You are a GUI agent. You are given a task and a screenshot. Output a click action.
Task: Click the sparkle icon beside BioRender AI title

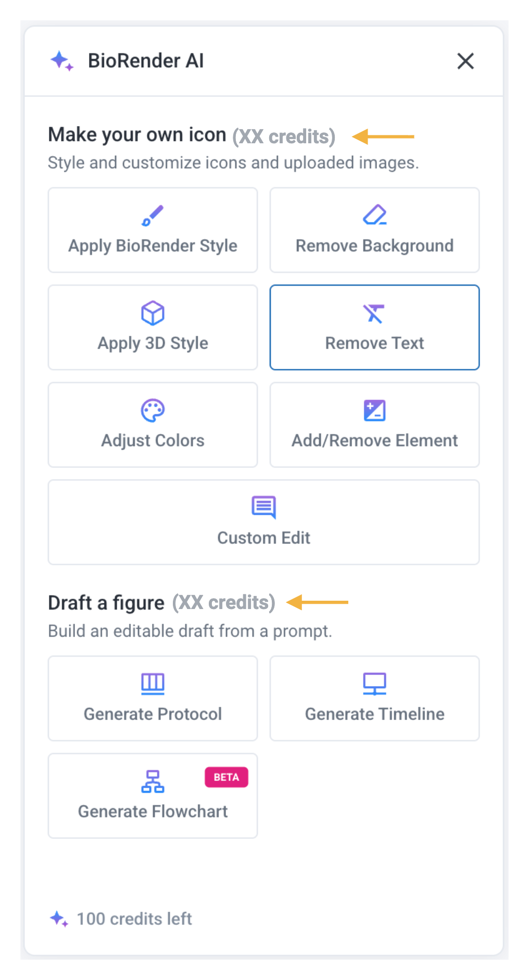click(61, 61)
